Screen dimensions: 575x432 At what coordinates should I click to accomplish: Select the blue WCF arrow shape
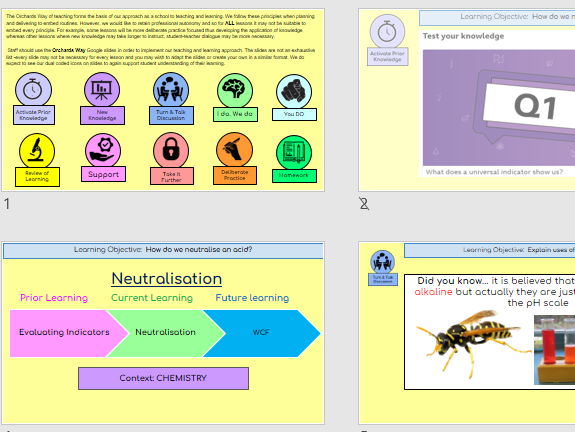[261, 333]
